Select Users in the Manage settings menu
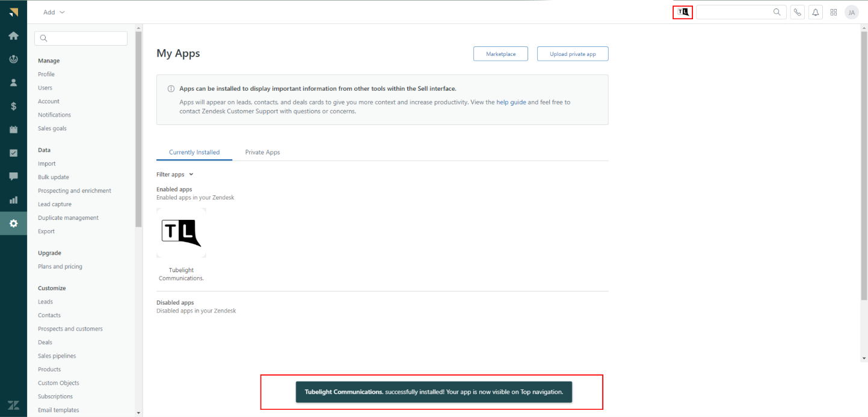The width and height of the screenshot is (868, 417). point(45,88)
